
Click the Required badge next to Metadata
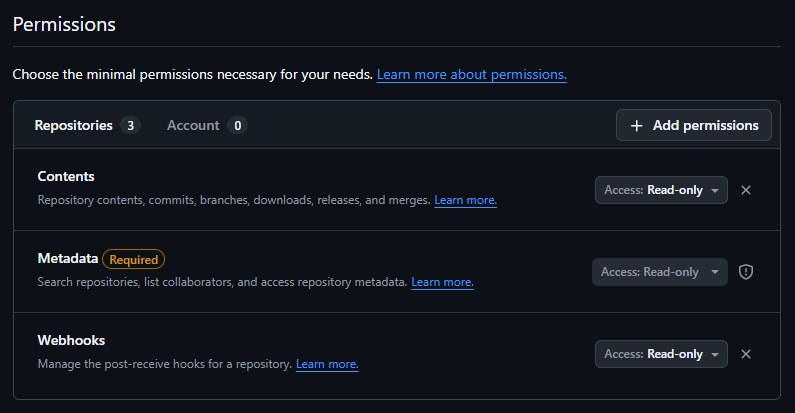pyautogui.click(x=133, y=259)
